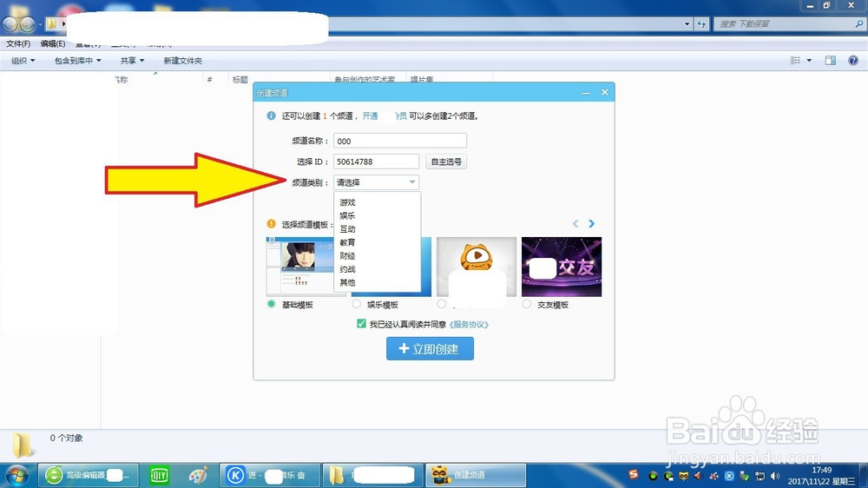This screenshot has width=868, height=488.
Task: Select the 基础模板 thumbnail
Action: coord(306,267)
